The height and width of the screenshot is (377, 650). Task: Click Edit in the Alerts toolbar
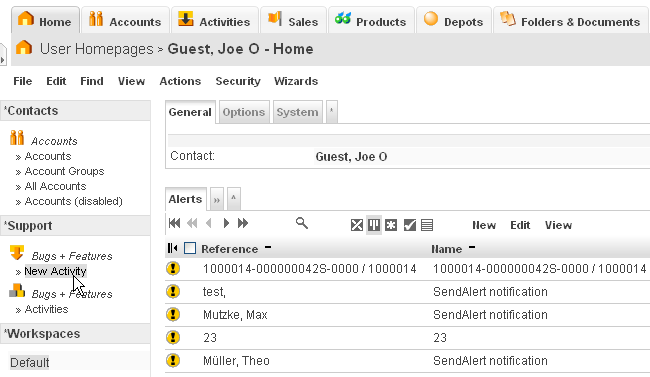click(520, 225)
